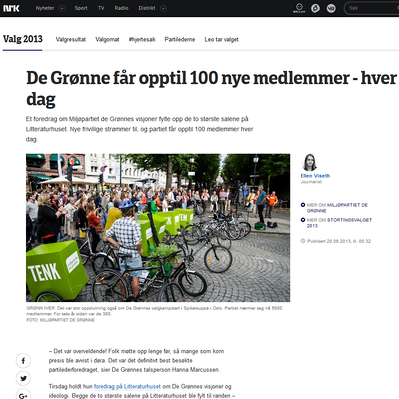Image resolution: width=399 pixels, height=399 pixels.
Task: Share the article on Facebook
Action: [23, 361]
